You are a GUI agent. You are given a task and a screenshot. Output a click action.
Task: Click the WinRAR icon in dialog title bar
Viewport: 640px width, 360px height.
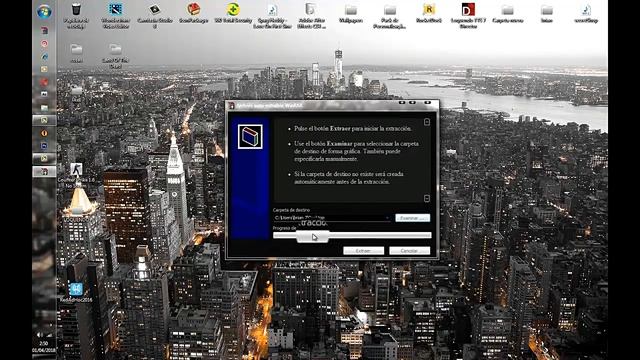click(232, 106)
